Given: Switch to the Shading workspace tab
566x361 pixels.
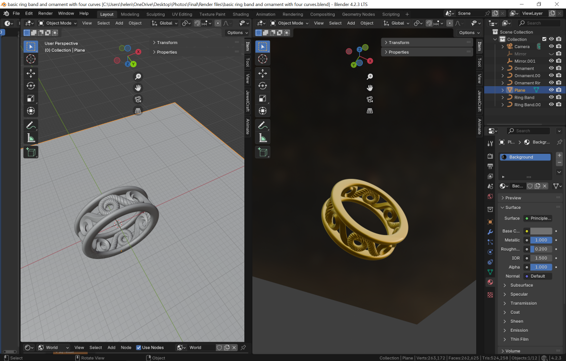Looking at the screenshot, I should (240, 14).
